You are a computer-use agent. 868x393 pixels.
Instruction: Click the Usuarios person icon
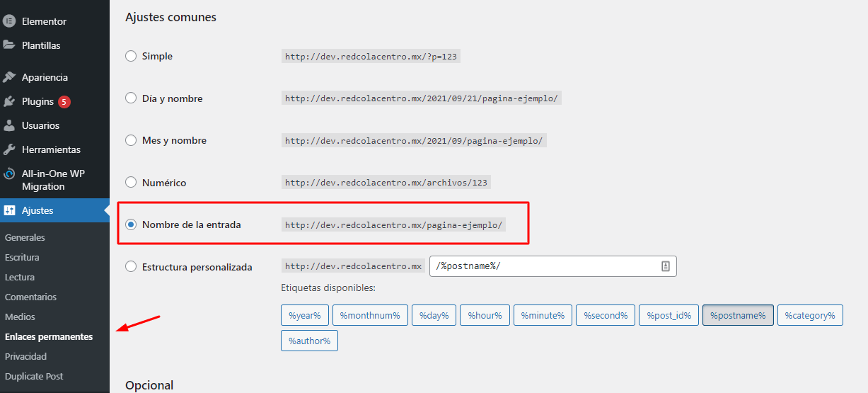(9, 125)
